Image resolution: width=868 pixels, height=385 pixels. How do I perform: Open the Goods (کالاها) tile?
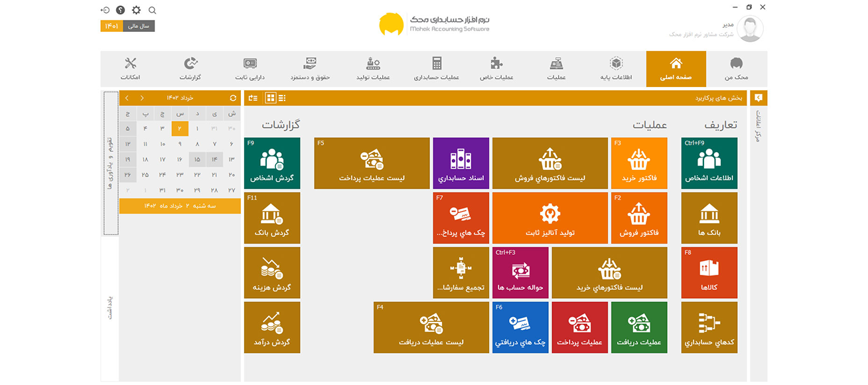click(x=709, y=272)
